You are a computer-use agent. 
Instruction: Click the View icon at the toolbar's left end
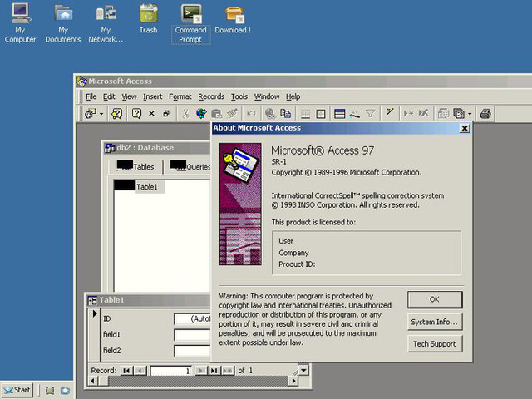(91, 114)
